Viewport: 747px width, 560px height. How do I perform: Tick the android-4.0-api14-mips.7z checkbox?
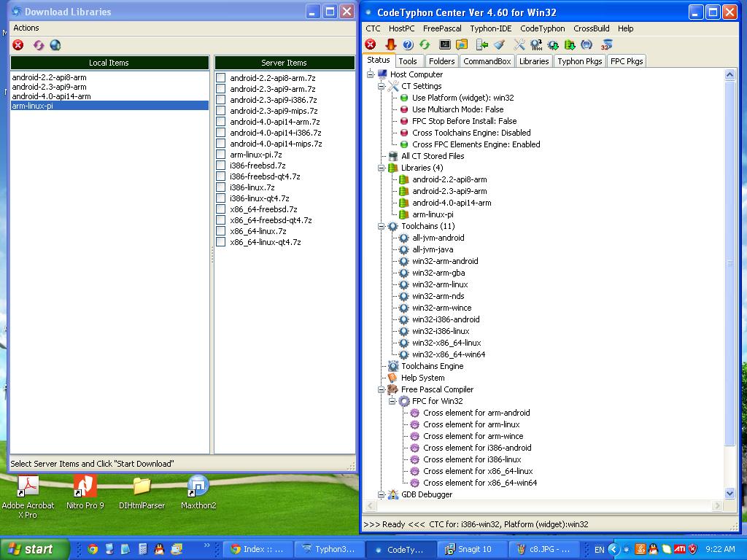(220, 144)
